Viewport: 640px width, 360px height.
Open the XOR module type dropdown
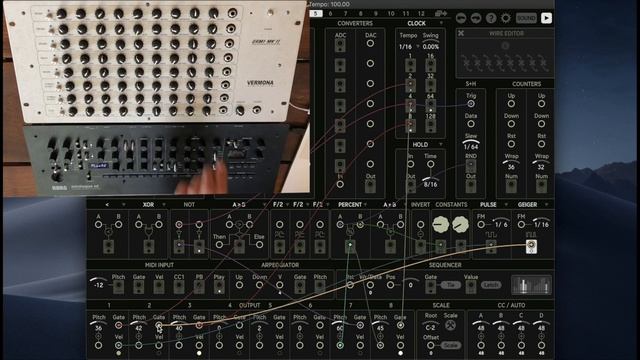tap(164, 204)
